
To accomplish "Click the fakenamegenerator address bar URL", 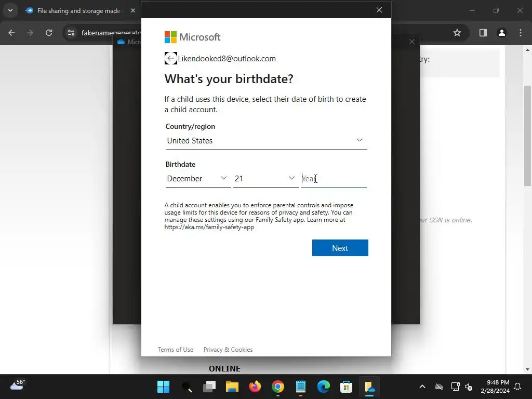I will pyautogui.click(x=111, y=33).
